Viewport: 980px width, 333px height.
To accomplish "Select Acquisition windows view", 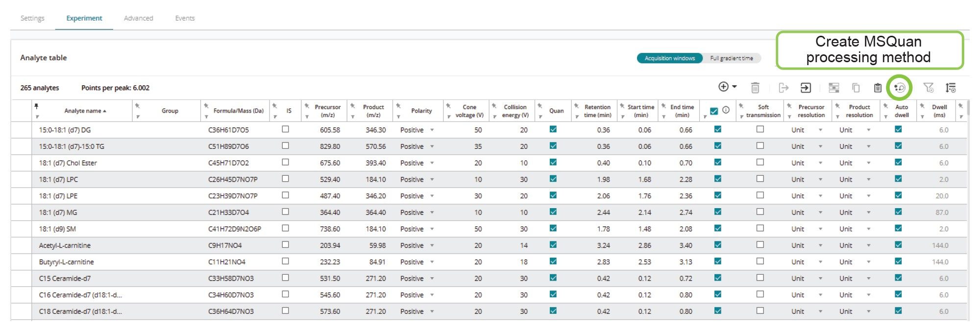I will tap(669, 58).
